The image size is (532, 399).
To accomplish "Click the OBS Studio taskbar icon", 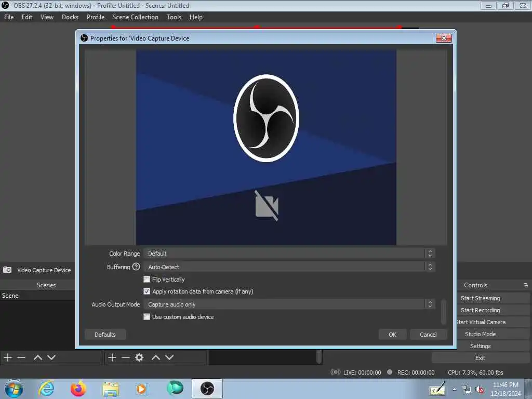I will [207, 389].
